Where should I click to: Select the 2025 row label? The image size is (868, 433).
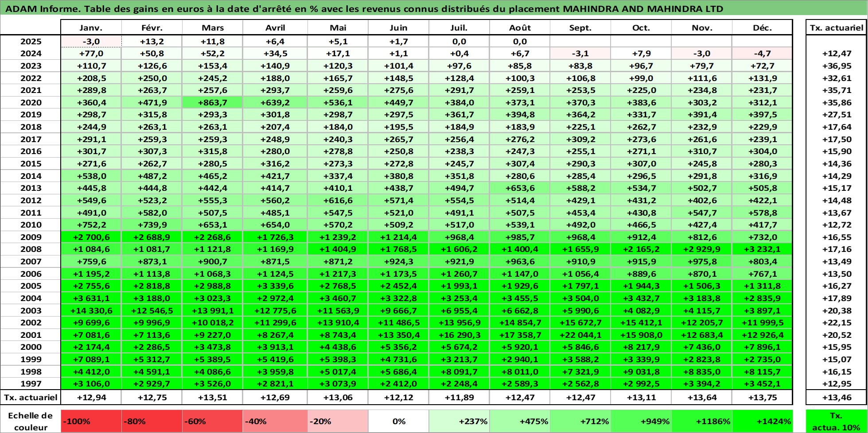pos(31,42)
